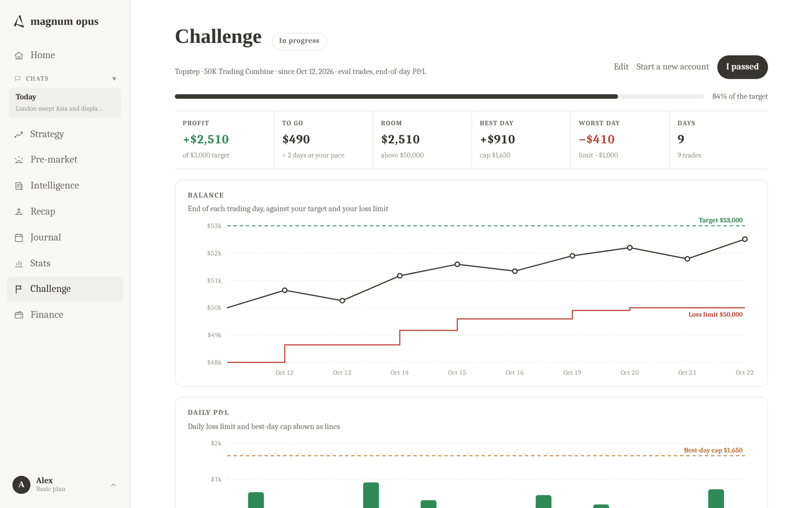Viewport: 812px width, 508px height.
Task: Switch to the Journal section
Action: click(x=65, y=238)
